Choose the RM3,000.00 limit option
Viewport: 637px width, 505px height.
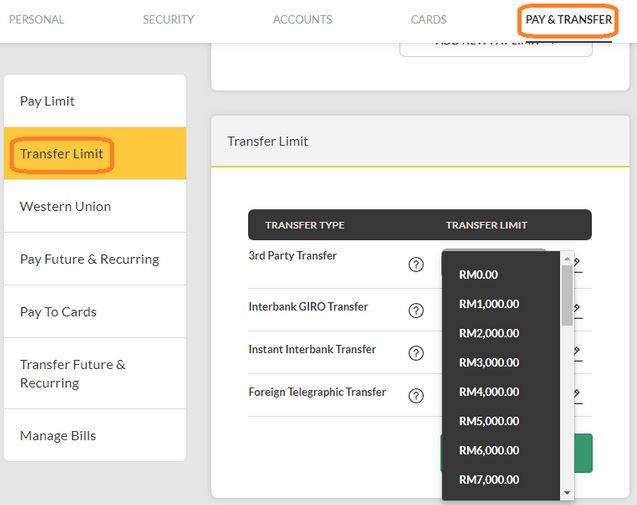489,363
